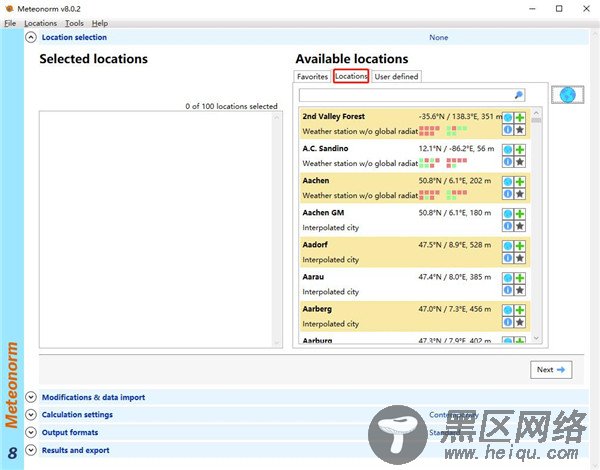Show Aachen weather station on map globe

508,182
